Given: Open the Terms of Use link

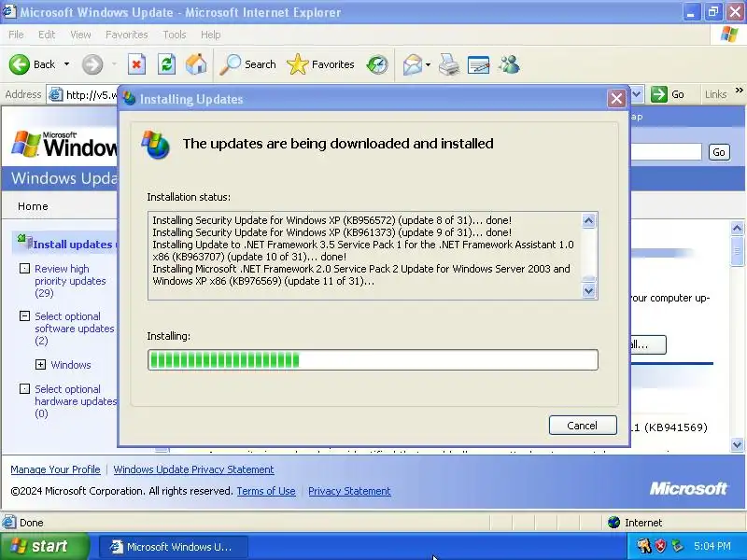Looking at the screenshot, I should [x=266, y=491].
